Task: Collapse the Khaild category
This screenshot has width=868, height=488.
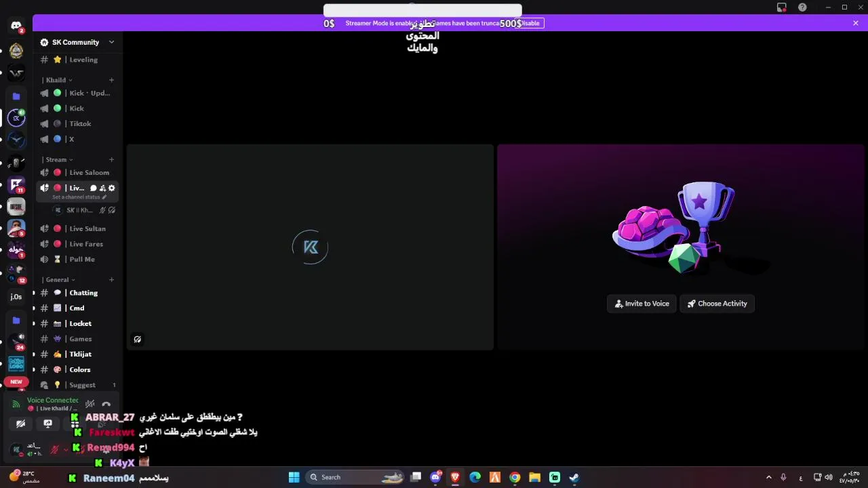Action: click(x=57, y=80)
